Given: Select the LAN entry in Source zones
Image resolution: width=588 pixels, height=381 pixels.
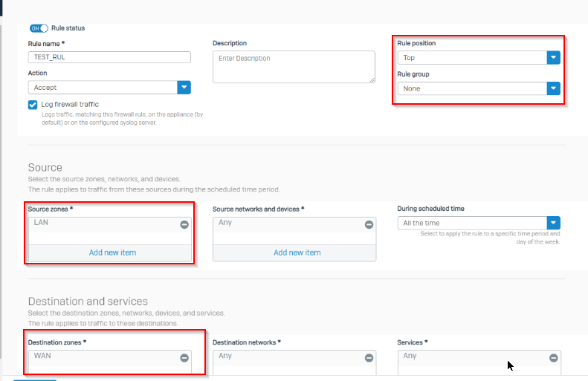Looking at the screenshot, I should (x=41, y=223).
